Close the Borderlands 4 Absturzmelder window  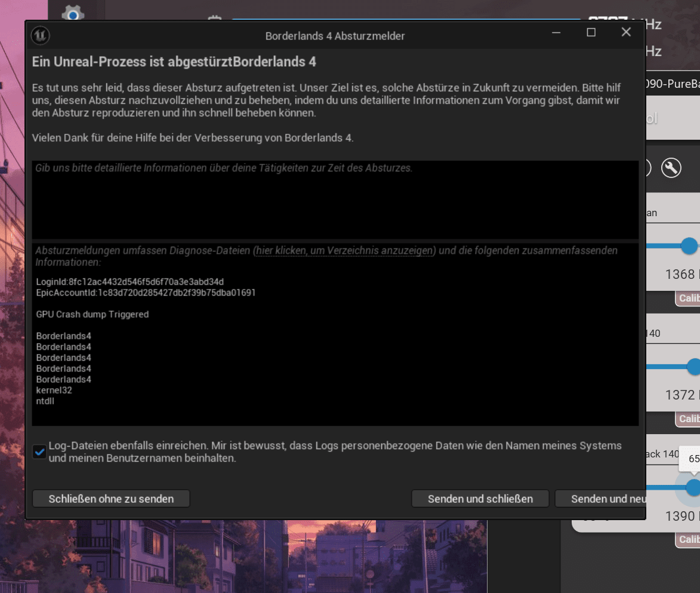pos(627,32)
